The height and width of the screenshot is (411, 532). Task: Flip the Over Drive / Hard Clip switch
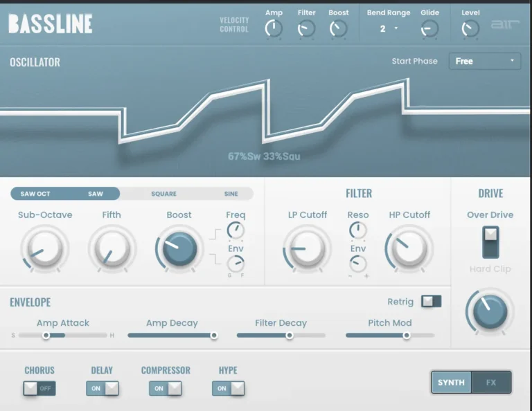click(x=490, y=241)
